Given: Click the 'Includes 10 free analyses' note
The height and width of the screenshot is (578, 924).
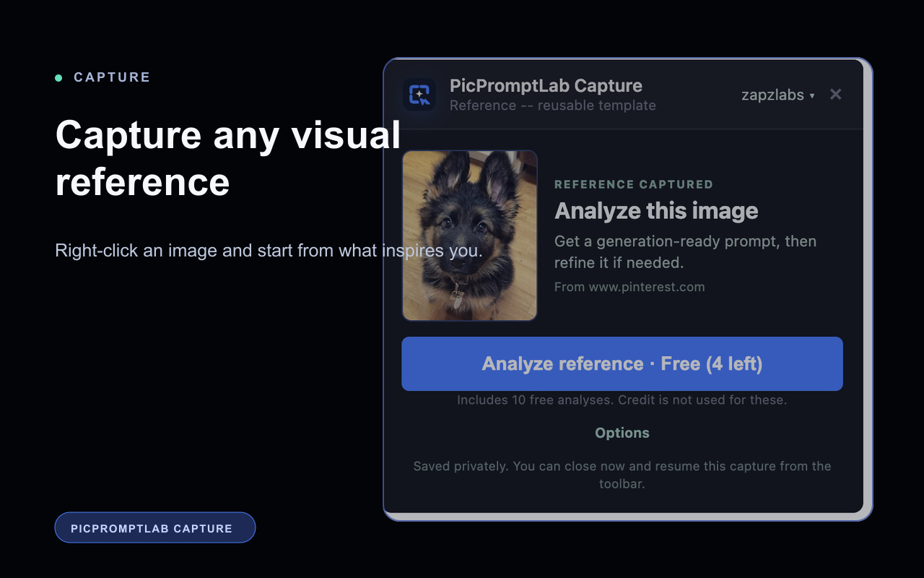Looking at the screenshot, I should click(622, 400).
